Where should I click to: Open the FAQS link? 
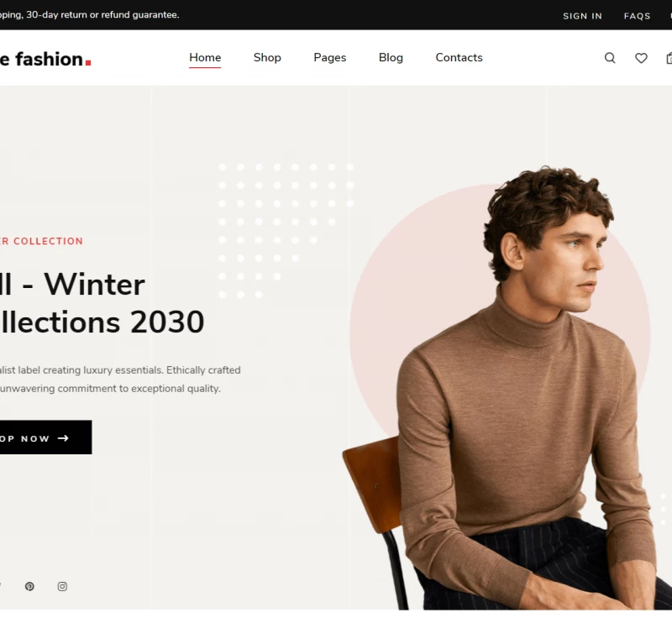(638, 16)
